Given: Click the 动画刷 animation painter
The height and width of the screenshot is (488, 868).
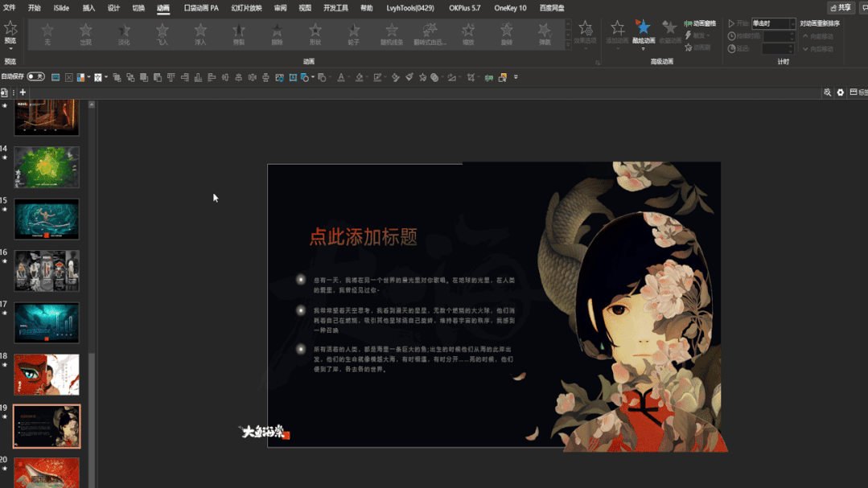Looking at the screenshot, I should point(697,47).
